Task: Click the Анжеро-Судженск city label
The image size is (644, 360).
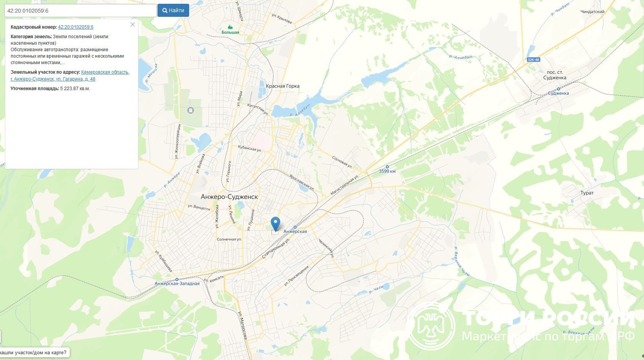Action: coord(229,197)
